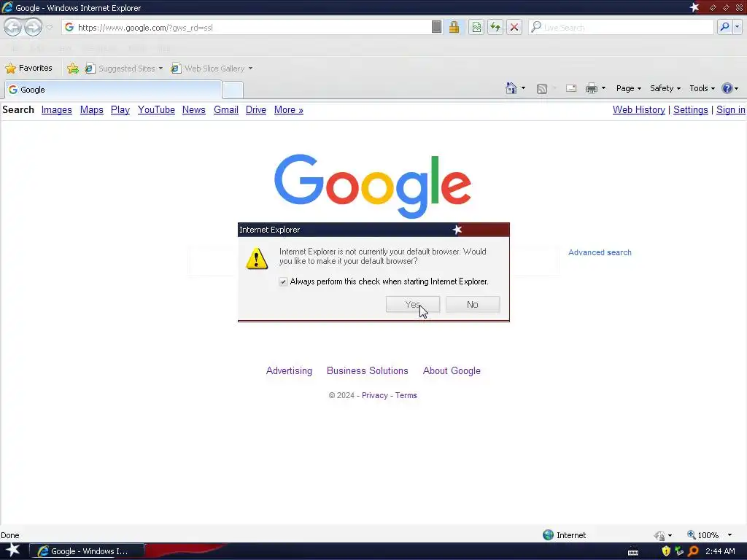
Task: Open the YouTube link on Google
Action: 156,110
